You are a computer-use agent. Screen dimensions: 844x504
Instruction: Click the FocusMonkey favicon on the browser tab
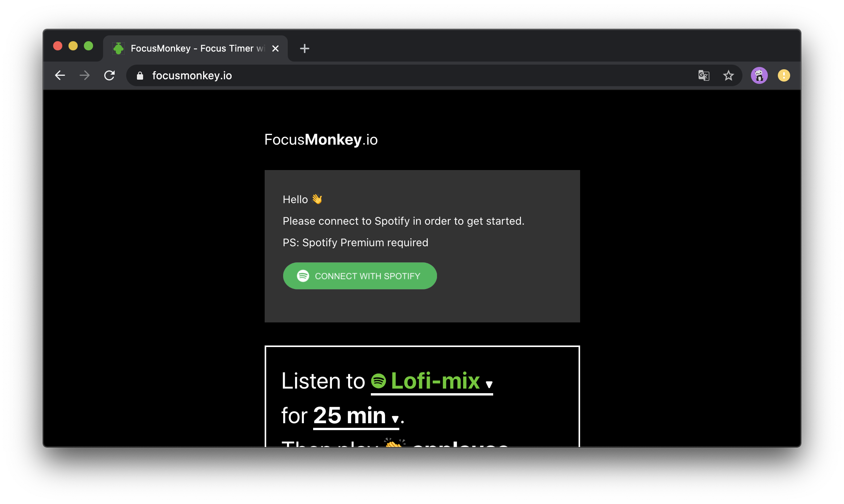click(x=118, y=48)
